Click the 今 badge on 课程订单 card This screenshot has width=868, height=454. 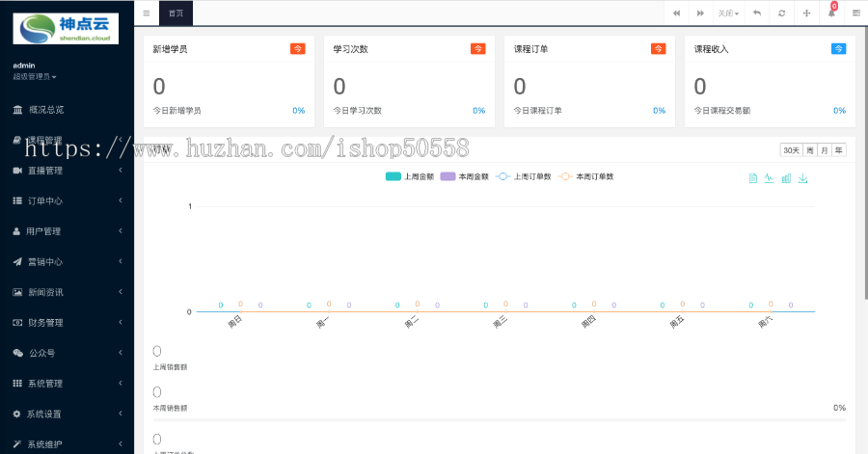tap(658, 48)
